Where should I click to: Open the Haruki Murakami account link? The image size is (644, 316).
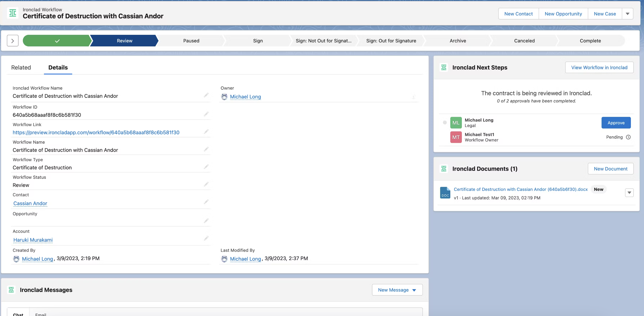[33, 240]
